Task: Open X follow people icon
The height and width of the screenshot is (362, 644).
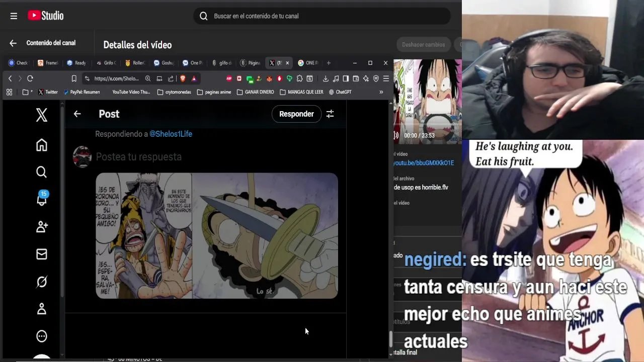Action: [42, 227]
